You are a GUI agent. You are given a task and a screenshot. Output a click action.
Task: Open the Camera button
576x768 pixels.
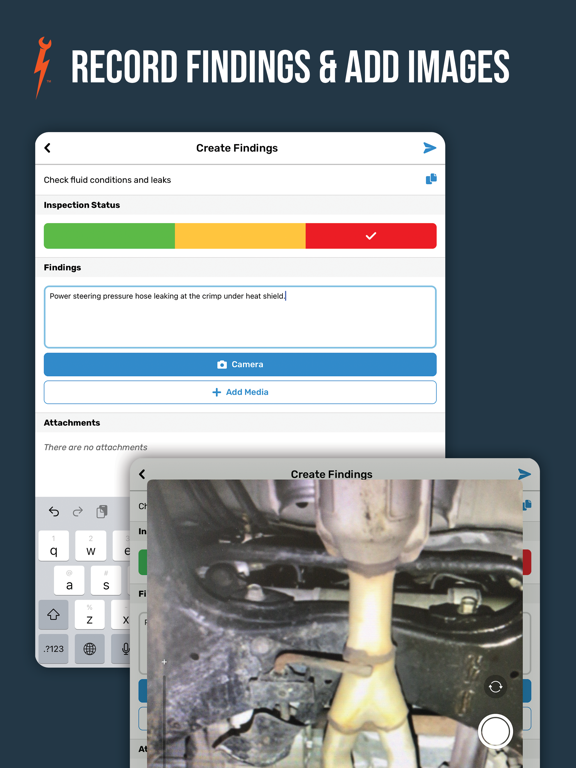pyautogui.click(x=240, y=364)
